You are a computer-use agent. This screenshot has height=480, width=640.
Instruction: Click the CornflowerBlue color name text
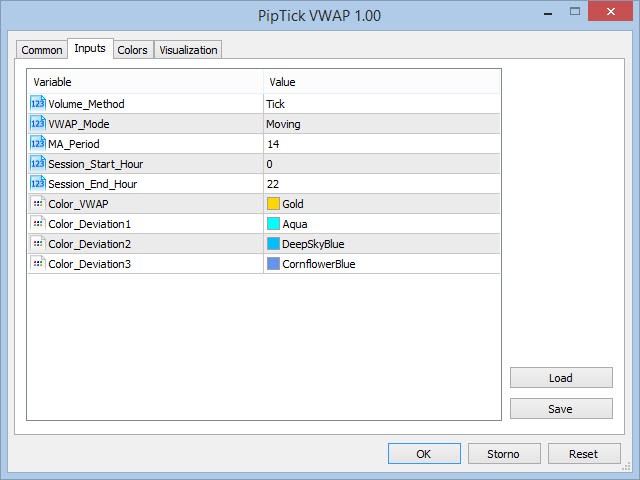point(319,264)
